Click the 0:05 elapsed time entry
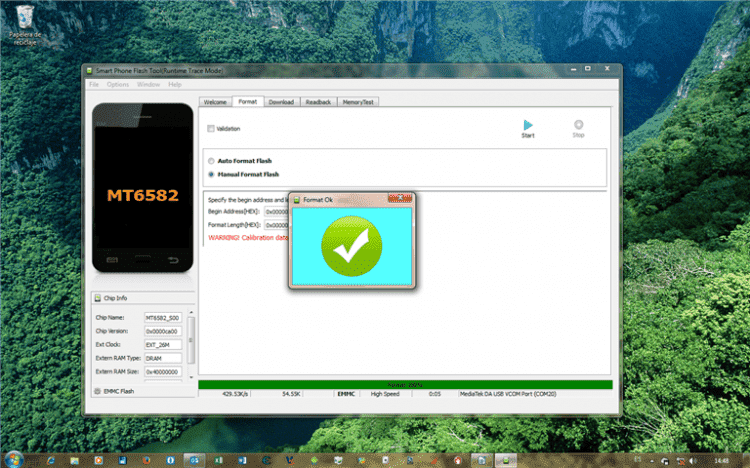This screenshot has height=468, width=750. coord(434,394)
